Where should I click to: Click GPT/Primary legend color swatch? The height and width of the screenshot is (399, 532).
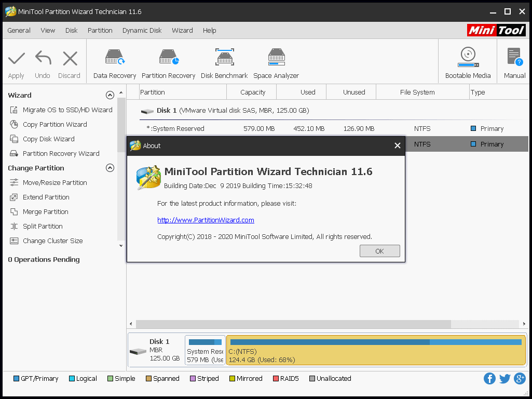pos(16,379)
